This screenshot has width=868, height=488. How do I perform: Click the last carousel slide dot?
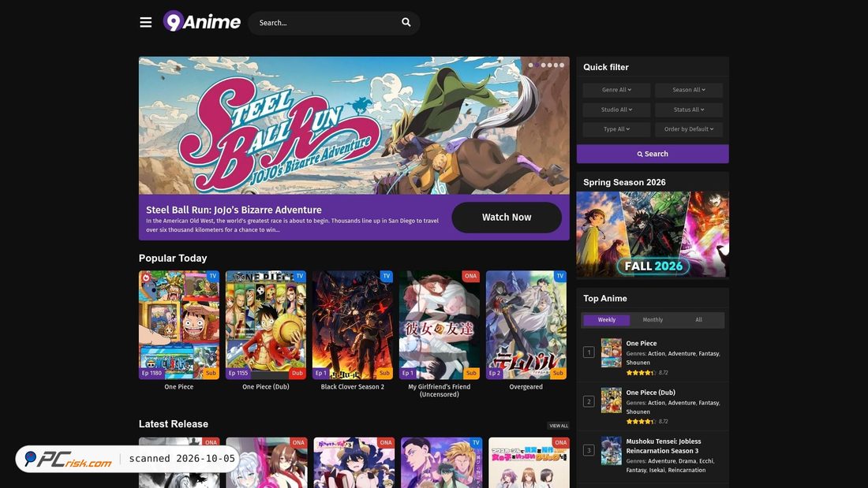coord(562,65)
